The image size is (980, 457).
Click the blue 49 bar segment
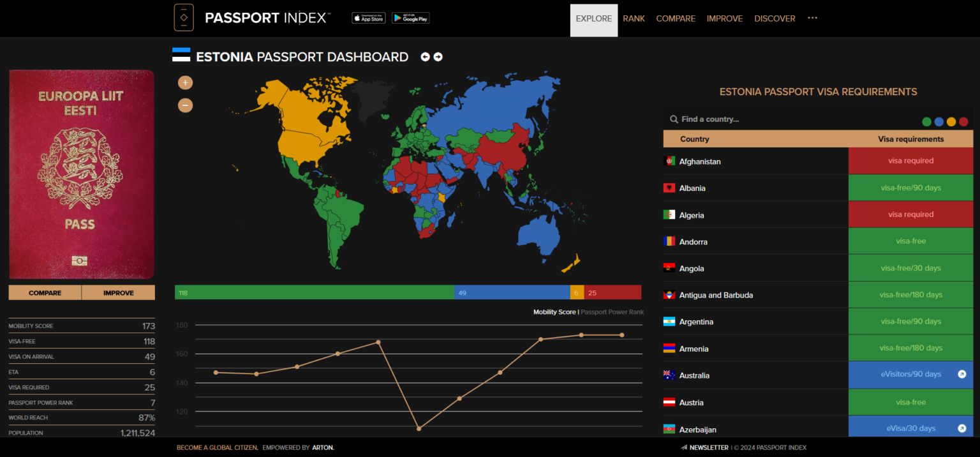(512, 292)
